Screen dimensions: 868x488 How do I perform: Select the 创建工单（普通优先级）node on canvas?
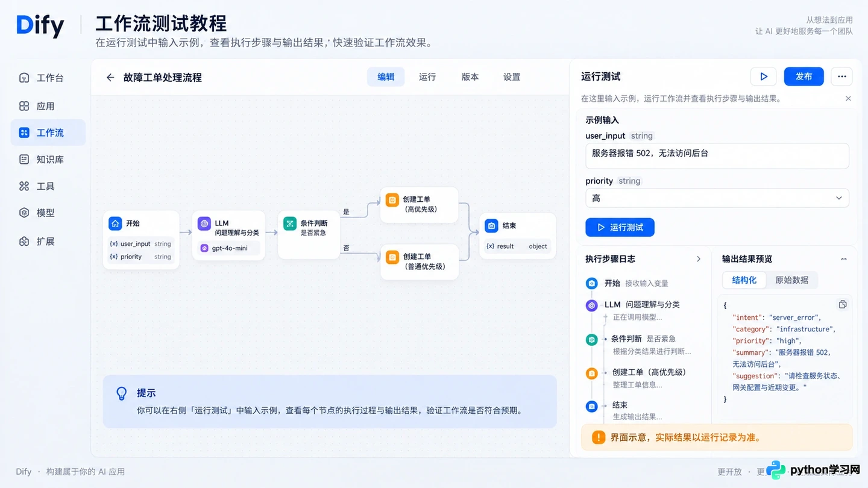tap(420, 262)
